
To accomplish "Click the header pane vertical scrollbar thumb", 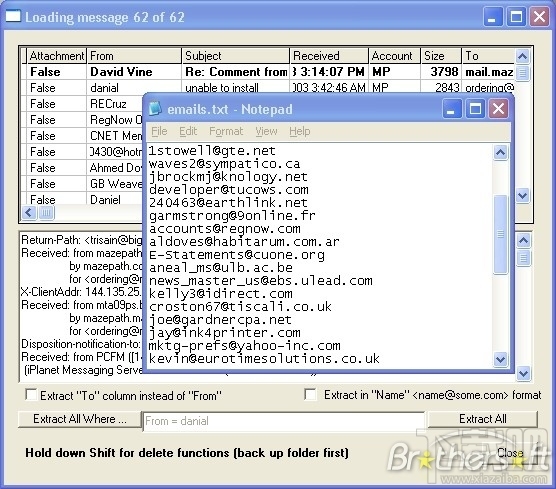I will point(523,258).
